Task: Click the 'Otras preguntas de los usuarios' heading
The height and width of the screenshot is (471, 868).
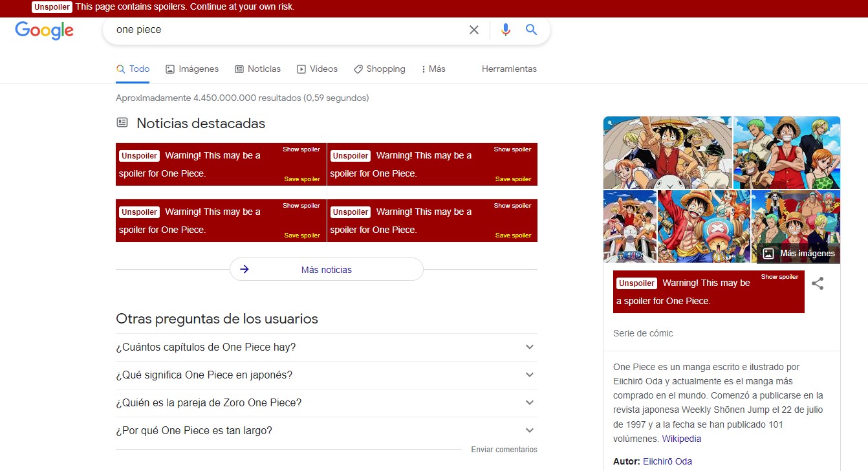Action: (x=217, y=319)
